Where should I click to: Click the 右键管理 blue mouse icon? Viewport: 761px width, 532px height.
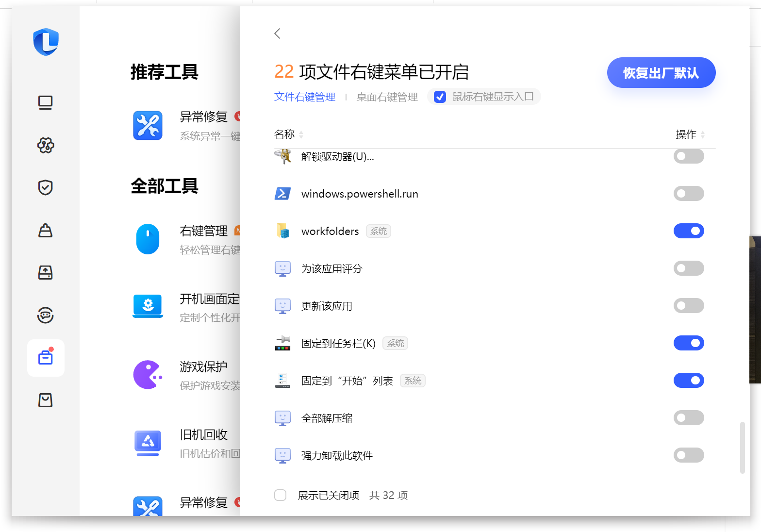148,239
